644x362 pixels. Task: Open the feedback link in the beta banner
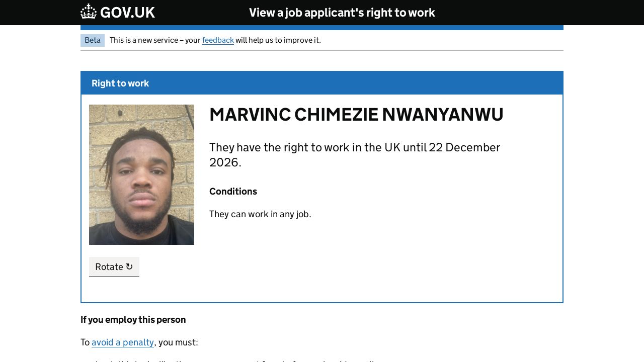point(218,40)
